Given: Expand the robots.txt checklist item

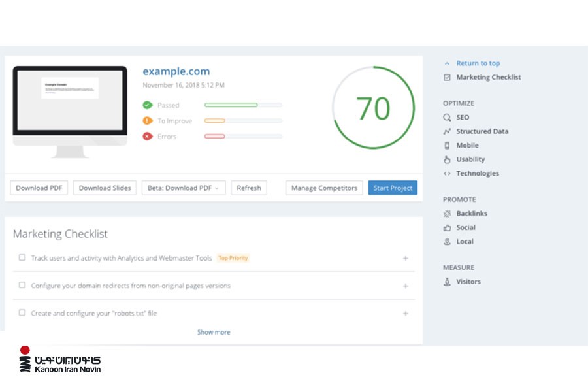Looking at the screenshot, I should (x=405, y=314).
